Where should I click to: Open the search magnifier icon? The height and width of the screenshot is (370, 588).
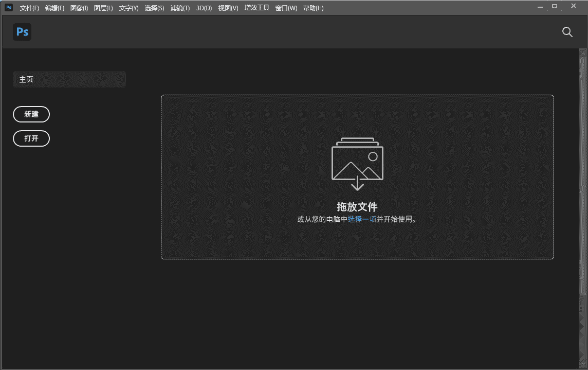[567, 32]
